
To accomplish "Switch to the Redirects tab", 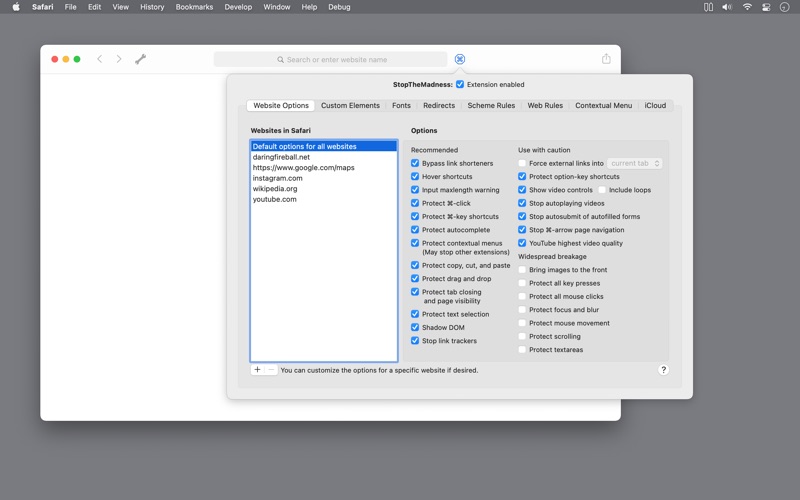I will pyautogui.click(x=439, y=106).
